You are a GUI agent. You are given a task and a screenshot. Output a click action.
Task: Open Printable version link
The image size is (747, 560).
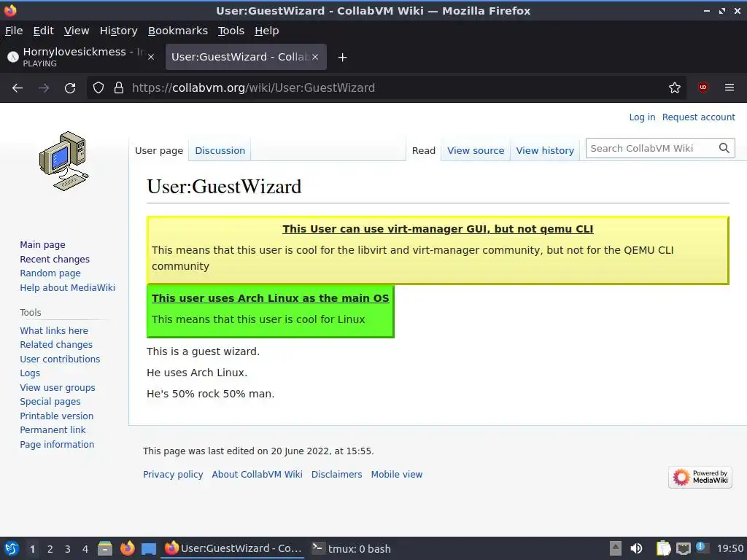click(57, 416)
